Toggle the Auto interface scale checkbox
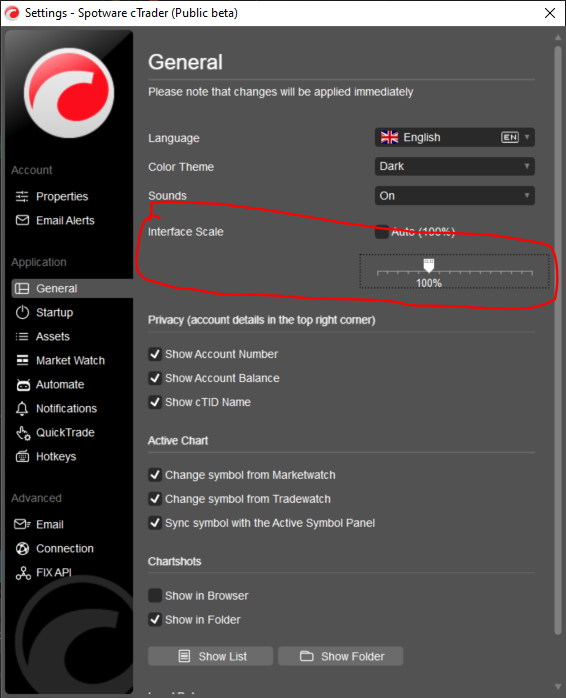Screen dimensions: 566x698 [381, 232]
